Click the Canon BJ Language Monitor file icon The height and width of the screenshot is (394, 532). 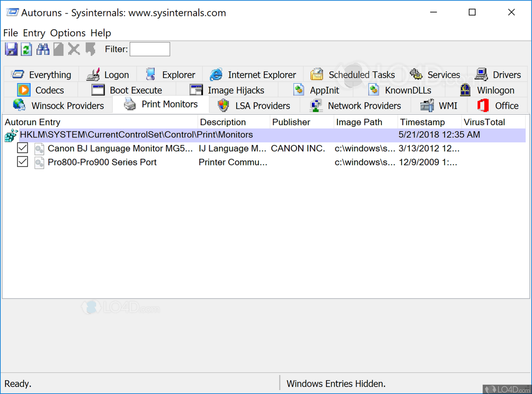click(39, 149)
